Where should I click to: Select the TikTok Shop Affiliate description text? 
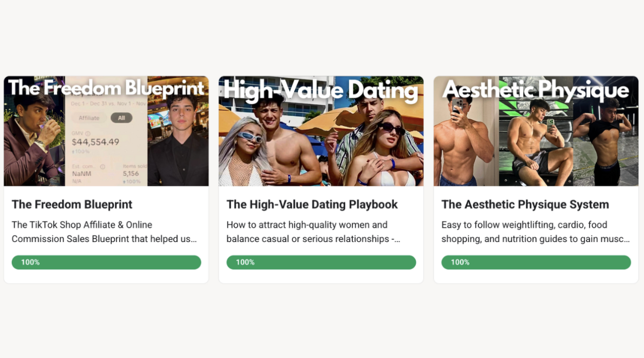[104, 232]
